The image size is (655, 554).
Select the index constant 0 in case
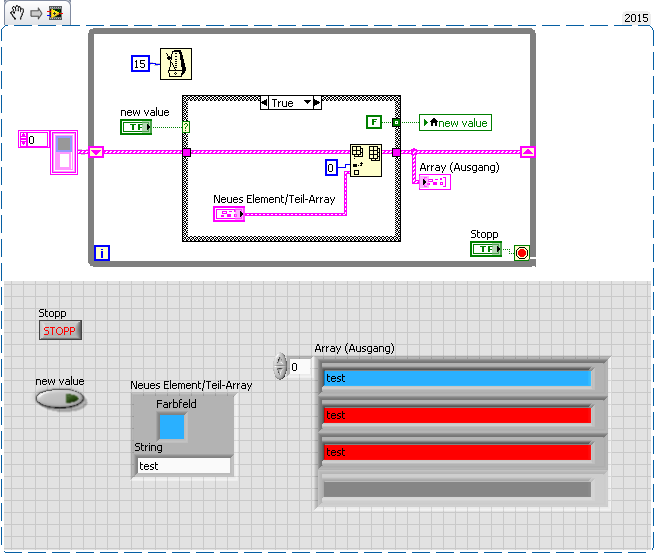point(331,168)
